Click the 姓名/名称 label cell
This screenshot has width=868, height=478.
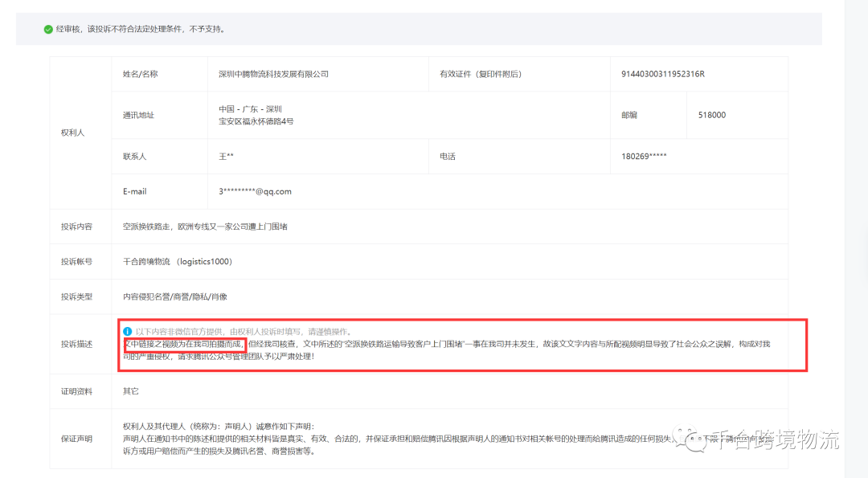(159, 74)
